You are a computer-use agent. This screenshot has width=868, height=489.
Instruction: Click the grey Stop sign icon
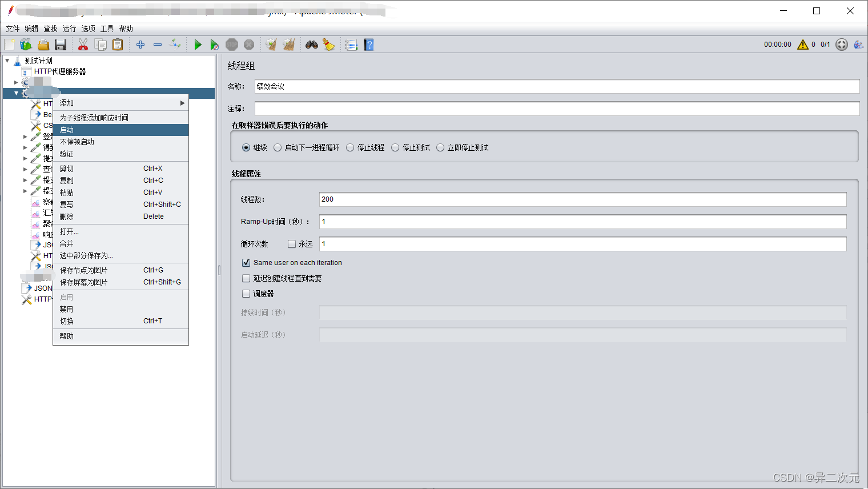point(232,45)
